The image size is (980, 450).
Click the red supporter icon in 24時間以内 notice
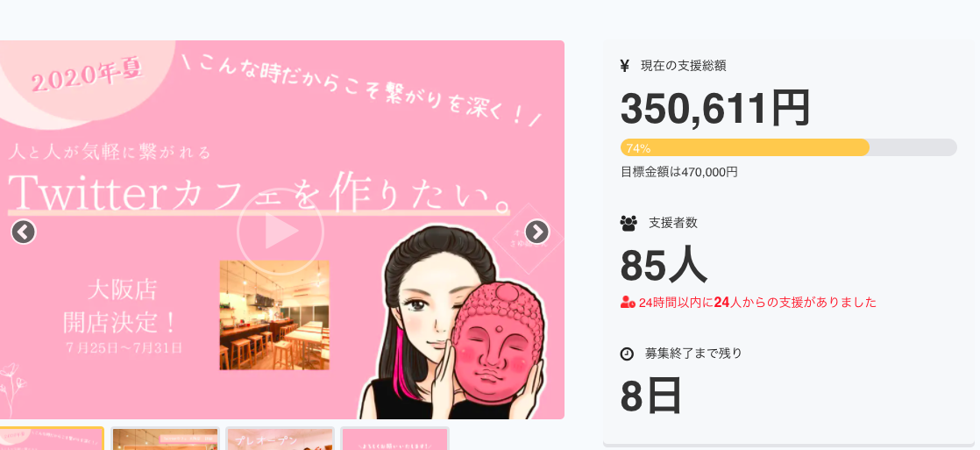coord(628,303)
